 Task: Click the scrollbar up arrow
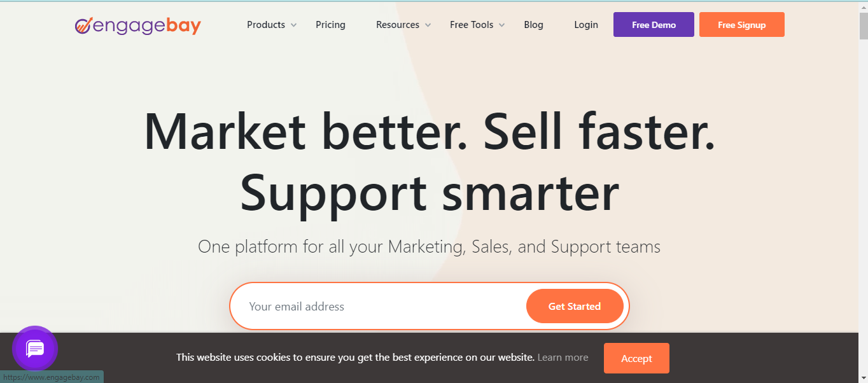863,6
